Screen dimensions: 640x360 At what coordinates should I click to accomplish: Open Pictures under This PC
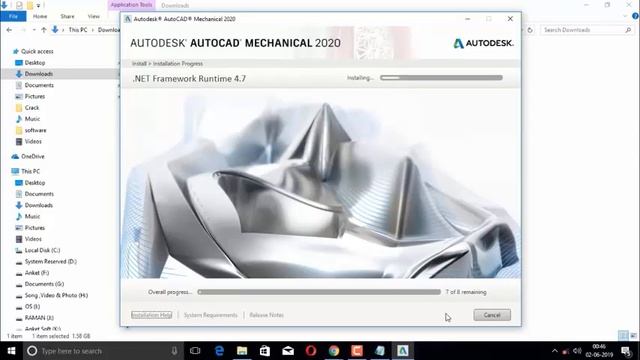point(35,228)
